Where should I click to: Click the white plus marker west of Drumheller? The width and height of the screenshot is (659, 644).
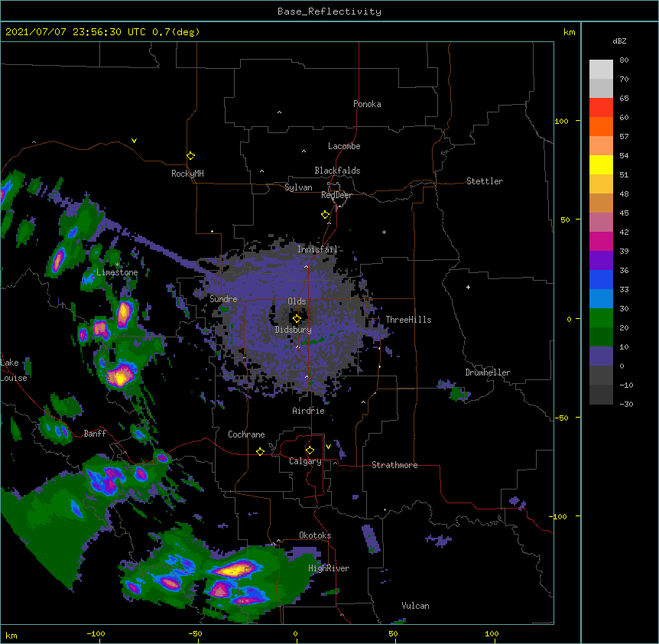click(468, 287)
